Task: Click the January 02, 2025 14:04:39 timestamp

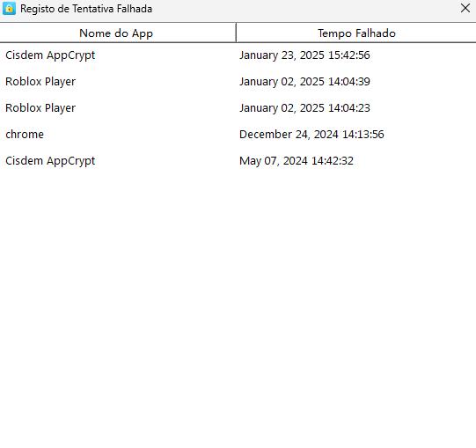Action: 304,81
